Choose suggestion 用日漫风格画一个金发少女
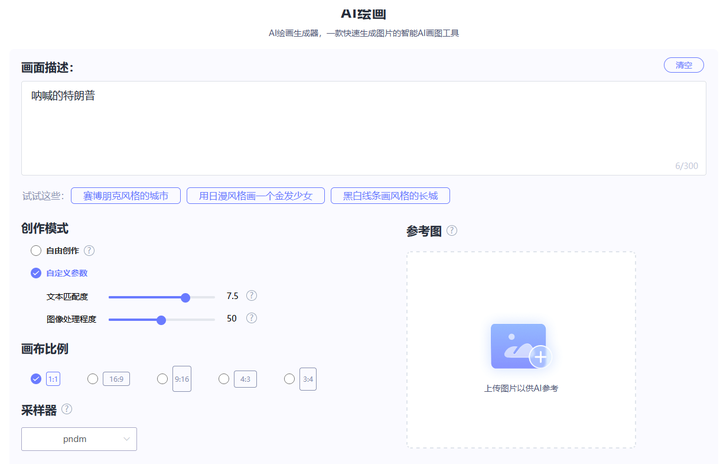 [255, 196]
